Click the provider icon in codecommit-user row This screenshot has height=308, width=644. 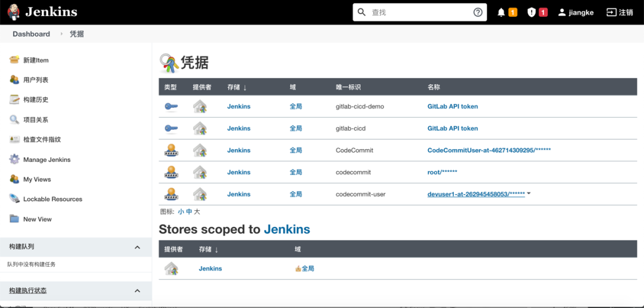click(200, 194)
